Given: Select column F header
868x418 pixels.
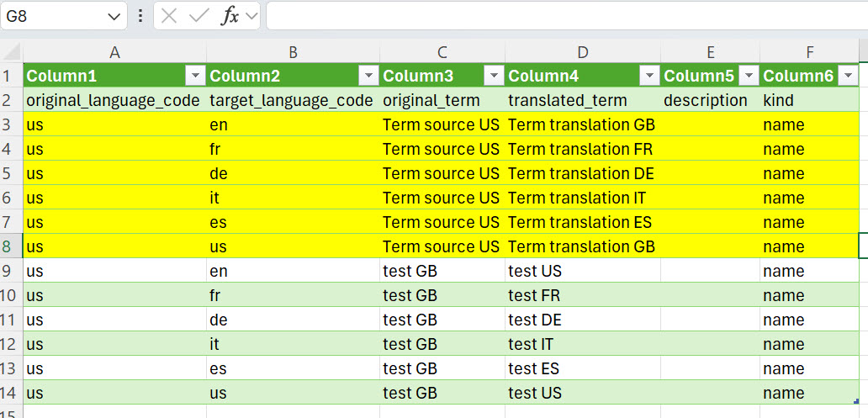Looking at the screenshot, I should (809, 53).
